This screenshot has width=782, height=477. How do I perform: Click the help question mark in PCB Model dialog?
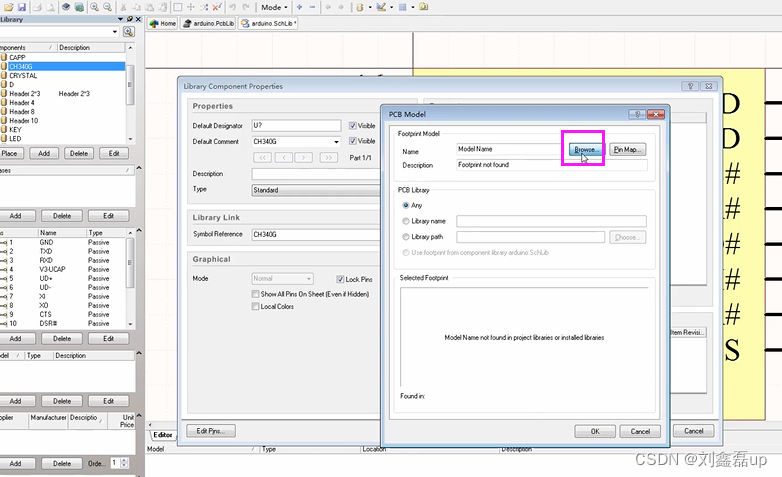click(x=637, y=114)
